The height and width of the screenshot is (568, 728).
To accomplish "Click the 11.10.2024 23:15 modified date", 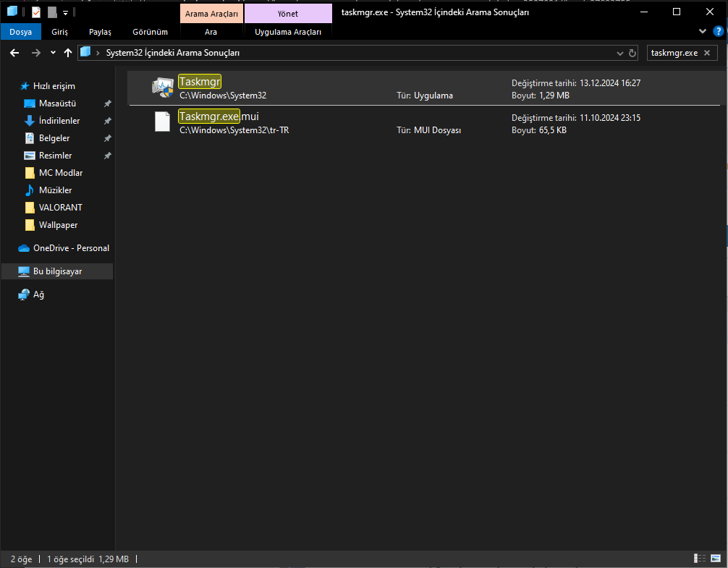I will pyautogui.click(x=610, y=118).
